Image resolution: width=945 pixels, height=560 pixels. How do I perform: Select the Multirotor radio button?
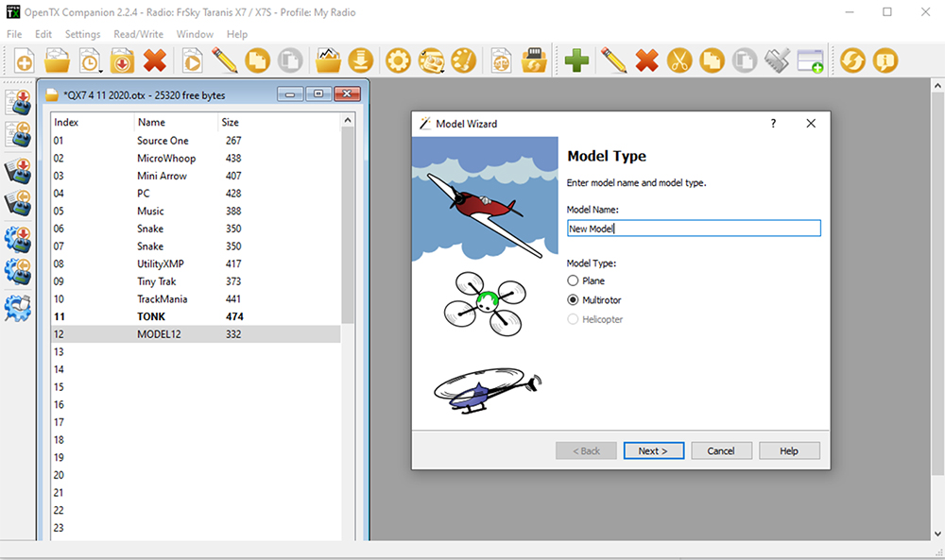[573, 300]
